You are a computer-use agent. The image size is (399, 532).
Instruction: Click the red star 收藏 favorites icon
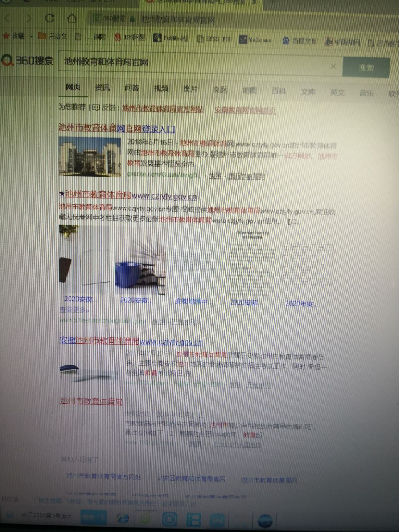6,36
